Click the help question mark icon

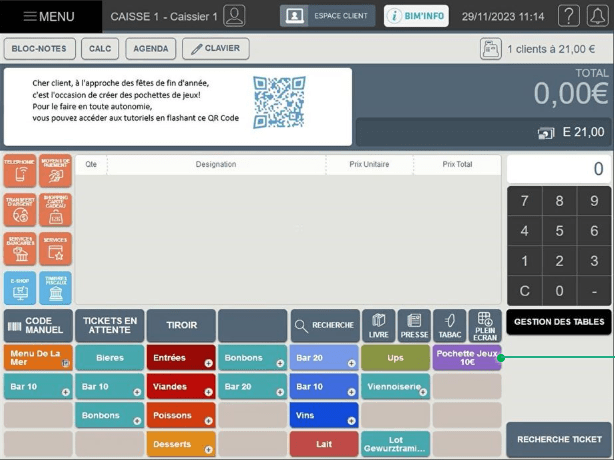[x=569, y=16]
